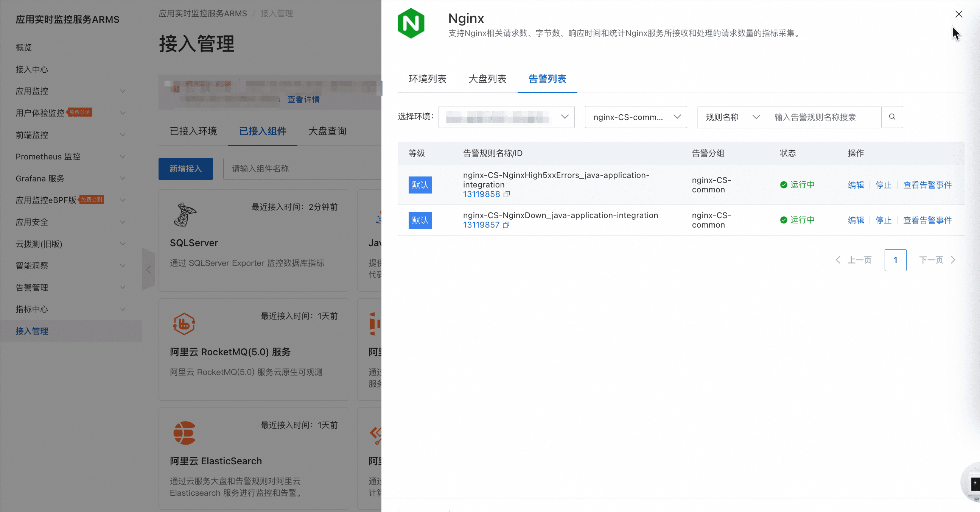Switch to the 大盘列表 tab
The image size is (980, 512).
487,79
